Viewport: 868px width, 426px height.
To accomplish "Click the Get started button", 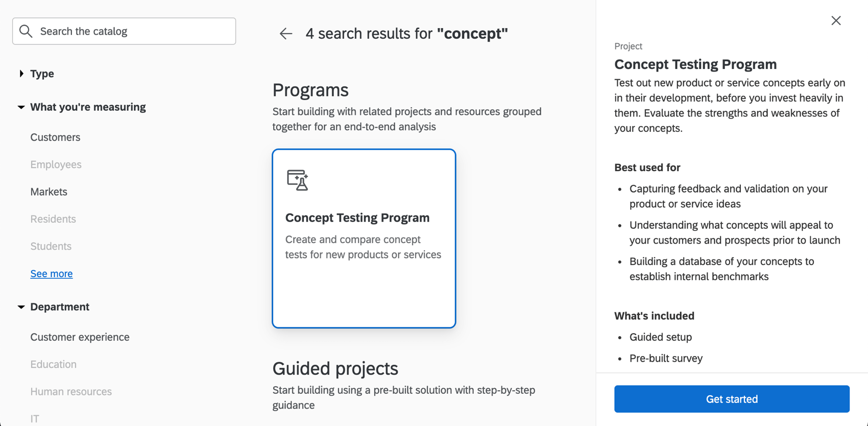I will coord(732,399).
